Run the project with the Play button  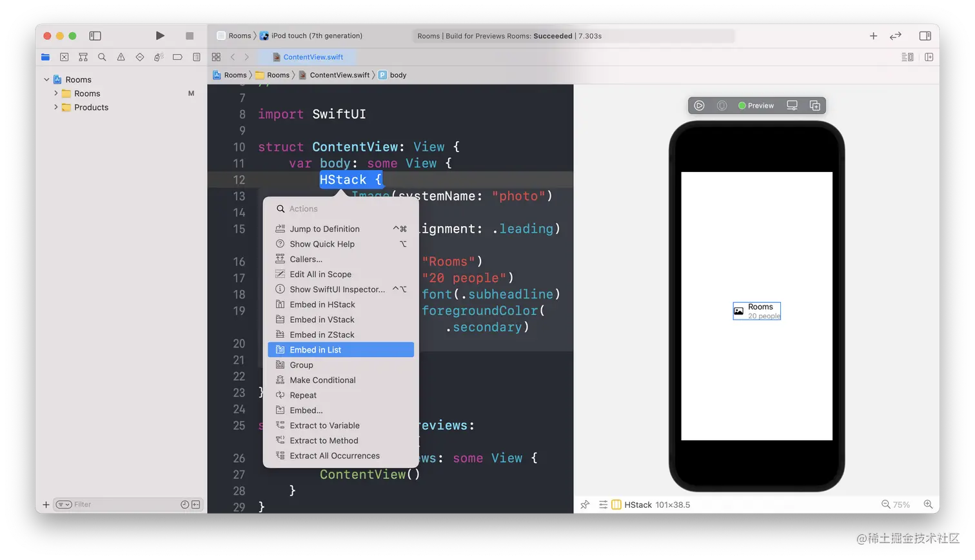[x=160, y=35]
